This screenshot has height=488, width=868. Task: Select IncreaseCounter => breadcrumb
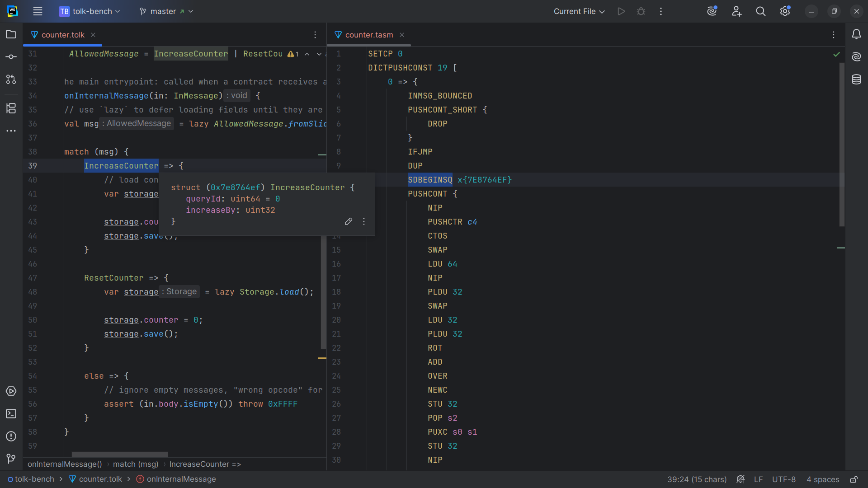click(x=205, y=464)
